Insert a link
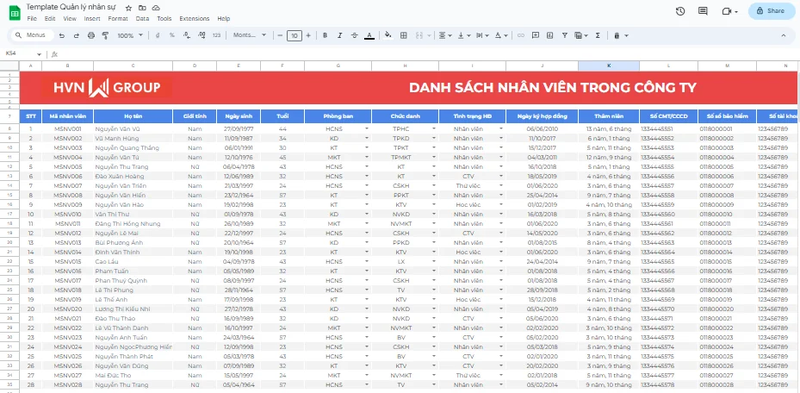The height and width of the screenshot is (393, 800). pyautogui.click(x=520, y=36)
